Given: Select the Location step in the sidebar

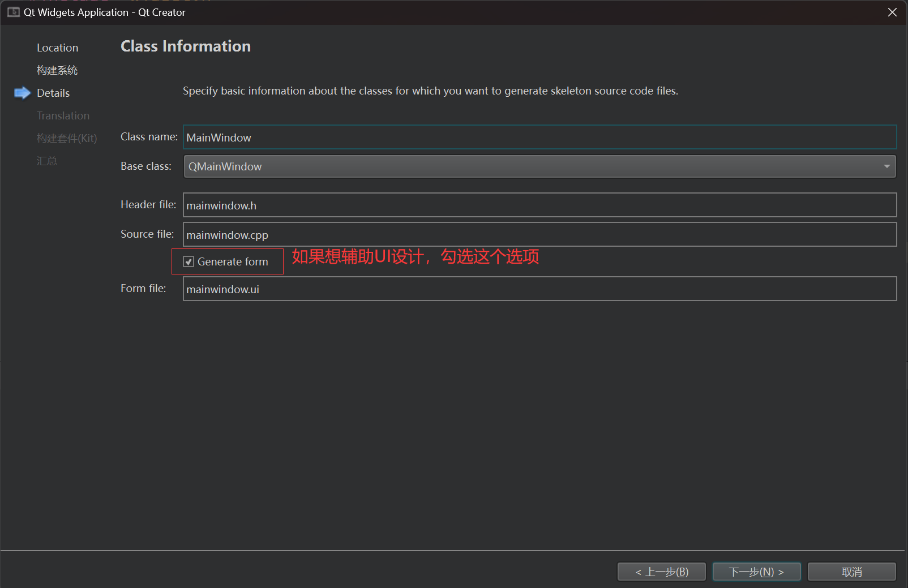Looking at the screenshot, I should pos(57,48).
